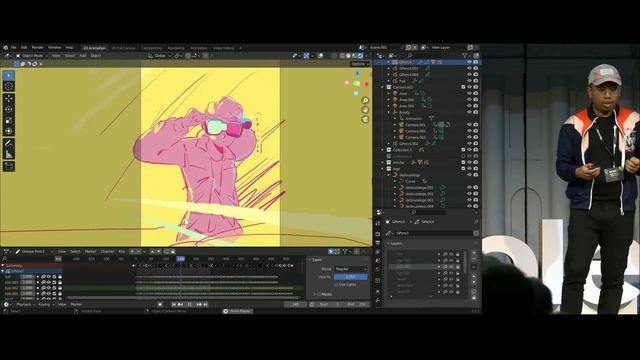Image resolution: width=640 pixels, height=360 pixels.
Task: Uncheck the mocha collection exclude checkbox
Action: pos(463,162)
